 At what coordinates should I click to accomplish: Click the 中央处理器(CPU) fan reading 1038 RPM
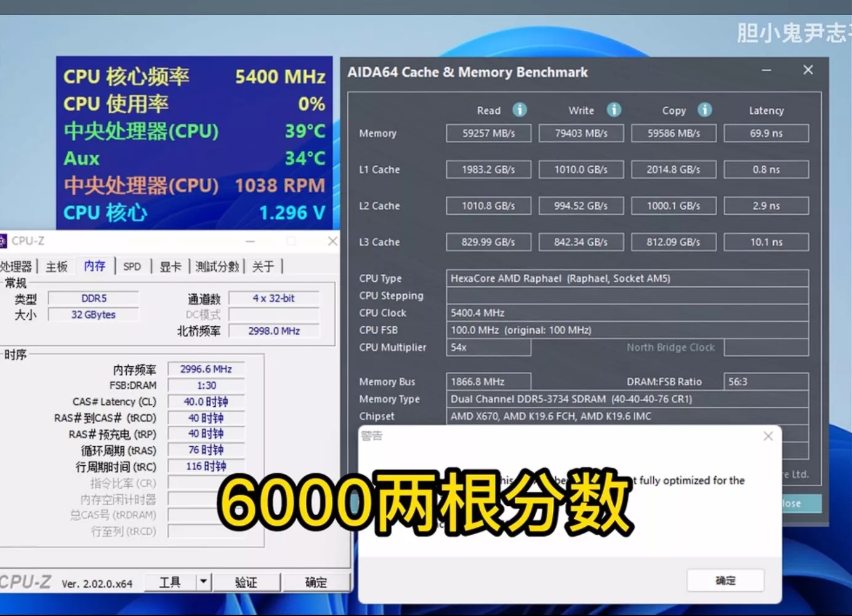[x=280, y=185]
